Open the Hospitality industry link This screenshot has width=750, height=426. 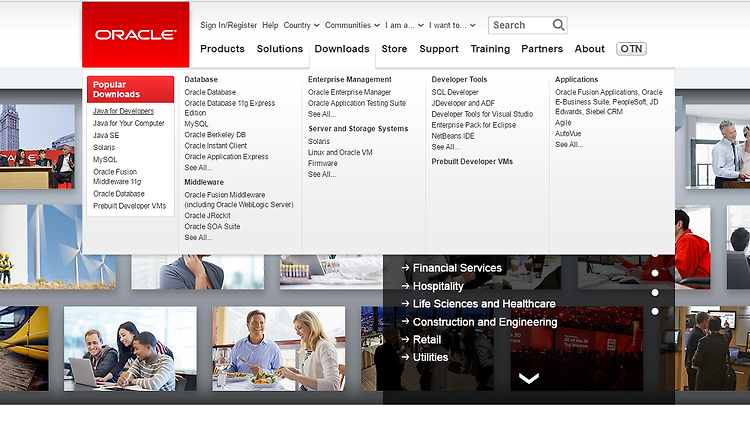[432, 286]
